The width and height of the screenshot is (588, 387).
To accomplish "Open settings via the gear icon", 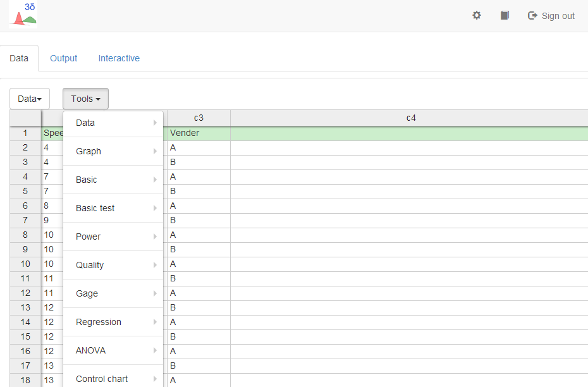I will [x=477, y=15].
